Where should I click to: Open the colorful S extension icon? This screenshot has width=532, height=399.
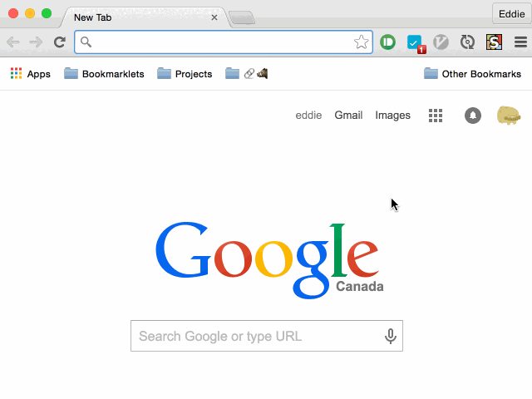point(494,42)
